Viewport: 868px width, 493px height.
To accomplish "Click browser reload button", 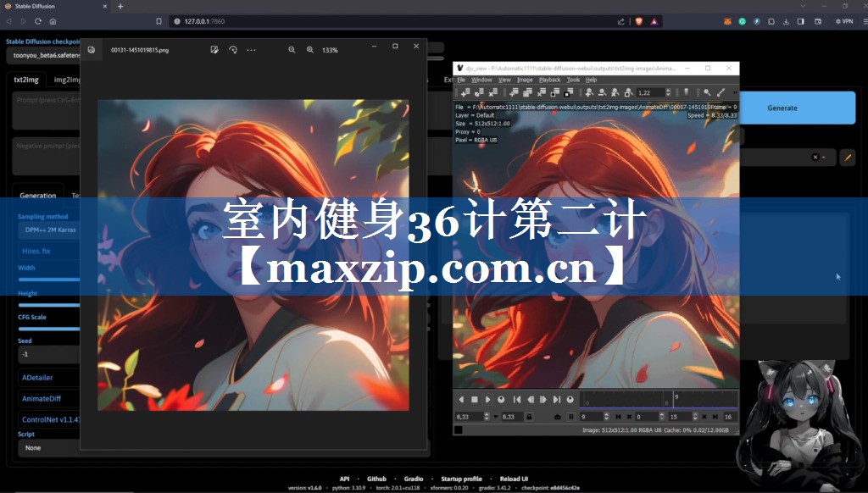I will [x=37, y=21].
